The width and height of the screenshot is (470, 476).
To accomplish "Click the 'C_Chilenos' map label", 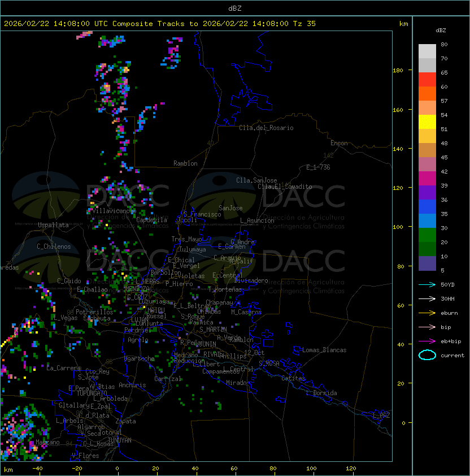I will tap(54, 246).
